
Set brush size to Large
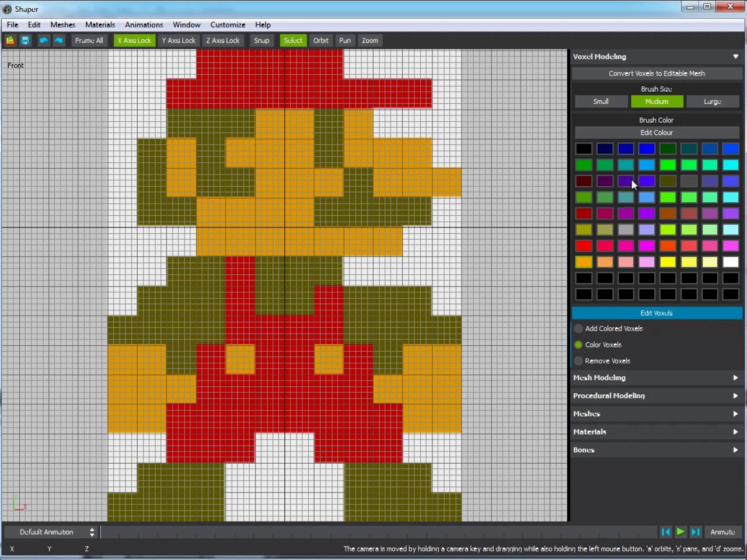click(713, 101)
